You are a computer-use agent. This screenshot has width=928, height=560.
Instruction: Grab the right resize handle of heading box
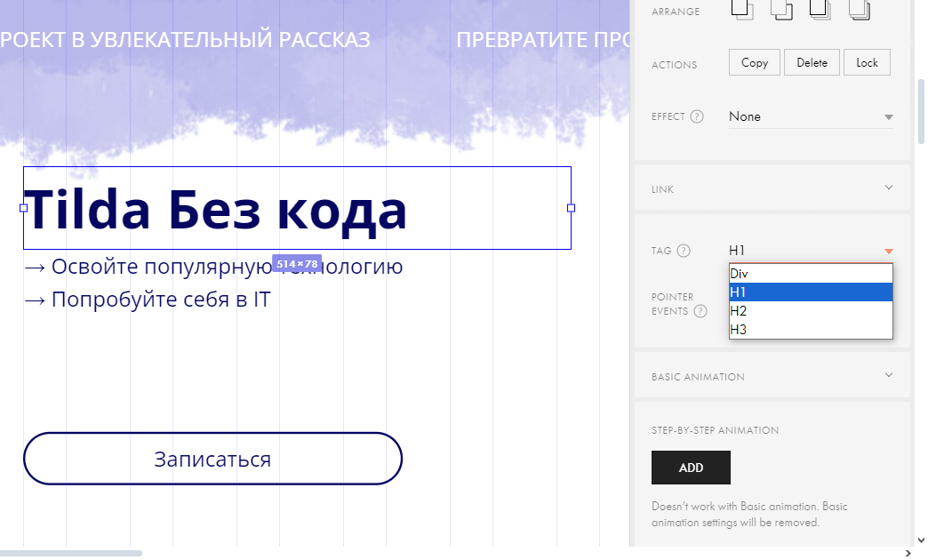572,208
